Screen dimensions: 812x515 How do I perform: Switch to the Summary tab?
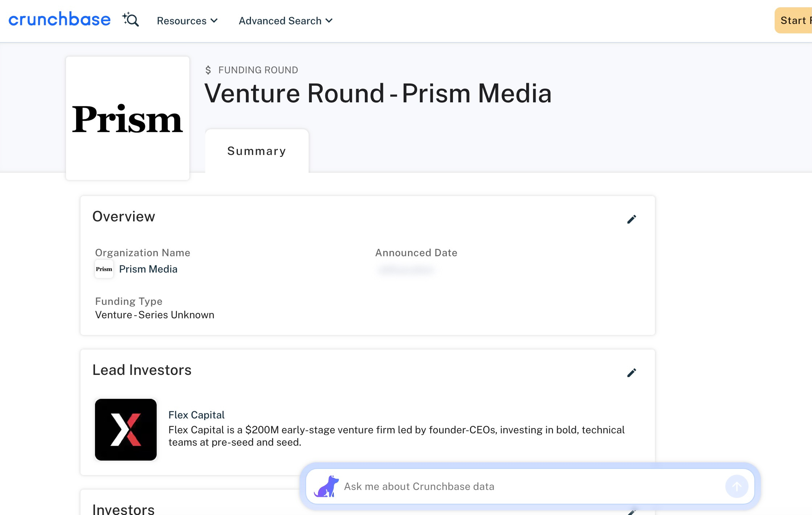tap(257, 151)
